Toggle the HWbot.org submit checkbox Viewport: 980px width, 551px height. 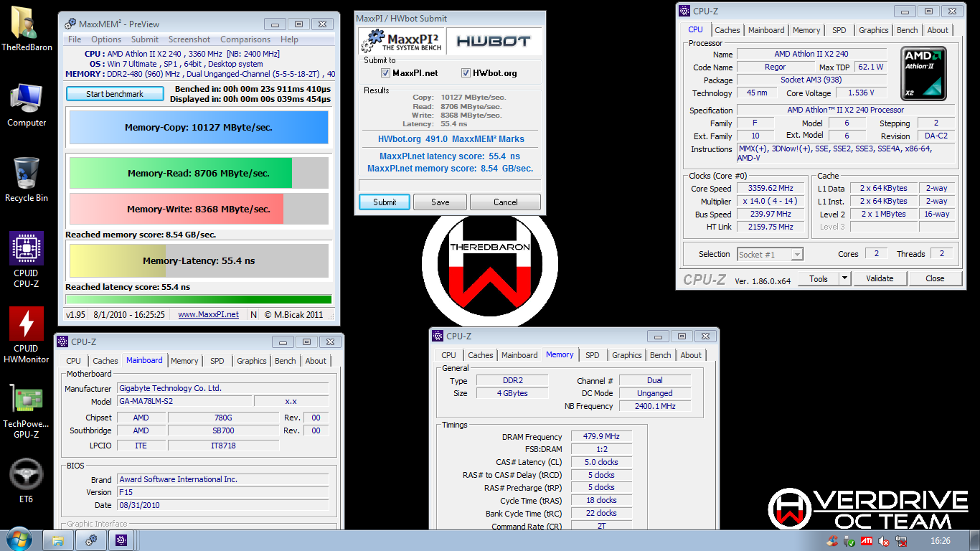click(x=466, y=73)
